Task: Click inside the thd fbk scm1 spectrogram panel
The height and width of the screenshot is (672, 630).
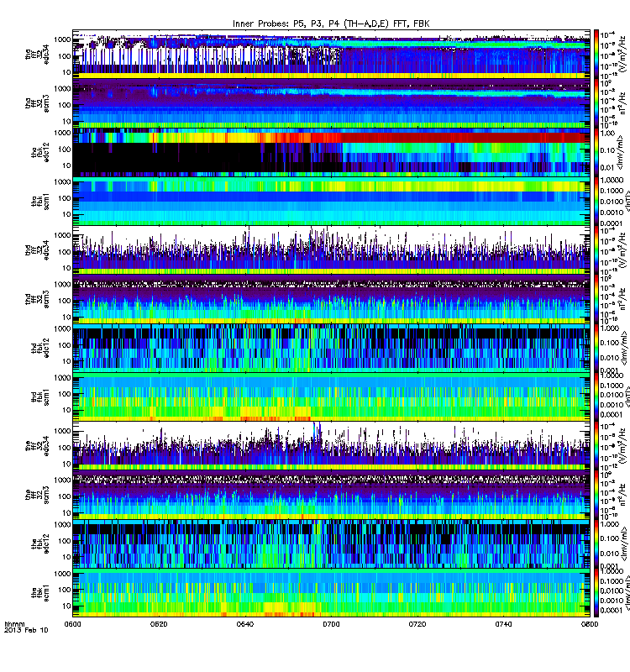Action: click(331, 396)
